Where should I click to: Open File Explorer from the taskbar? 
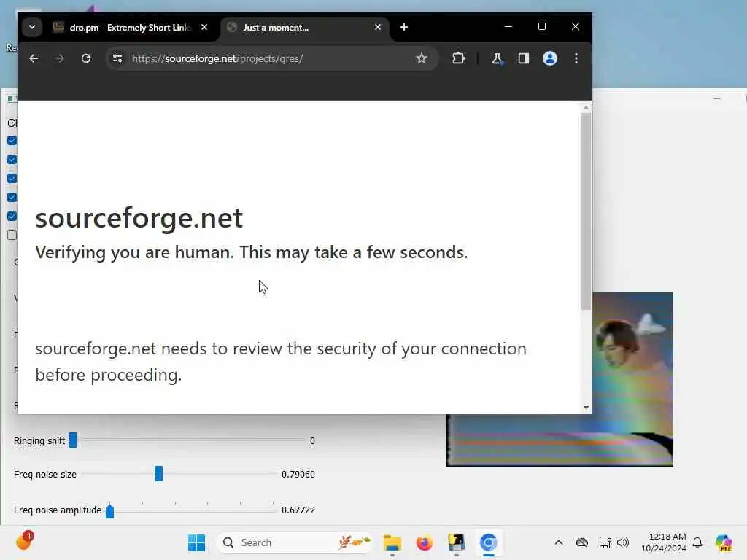tap(392, 542)
